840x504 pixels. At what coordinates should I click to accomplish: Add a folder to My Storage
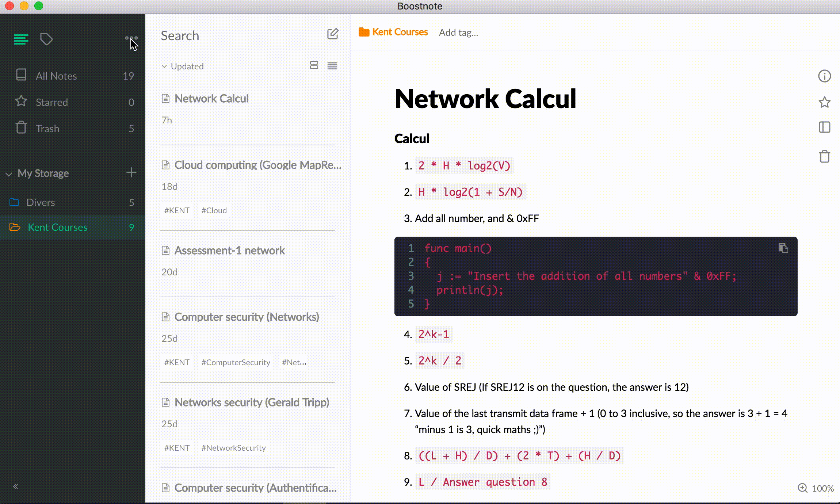tap(131, 172)
